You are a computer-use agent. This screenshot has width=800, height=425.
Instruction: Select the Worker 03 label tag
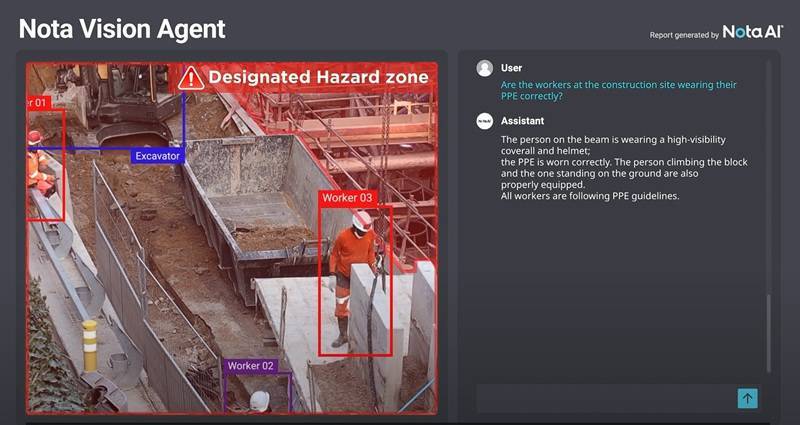(347, 198)
